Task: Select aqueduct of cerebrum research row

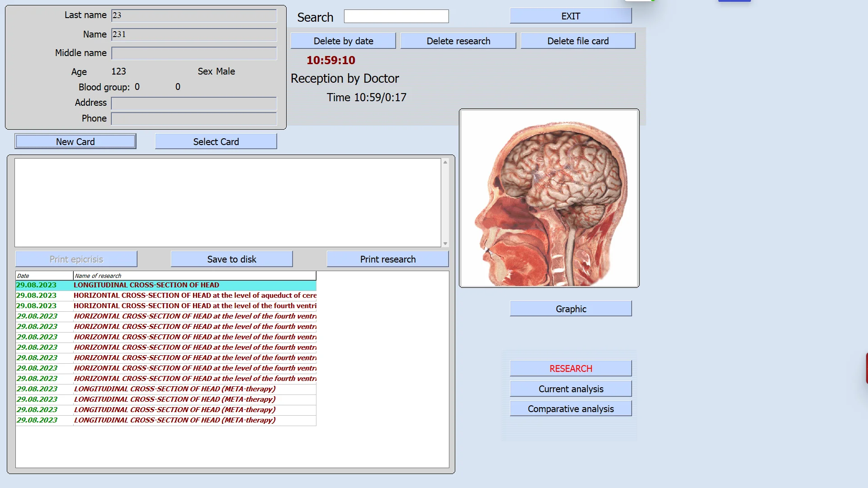Action: 194,296
